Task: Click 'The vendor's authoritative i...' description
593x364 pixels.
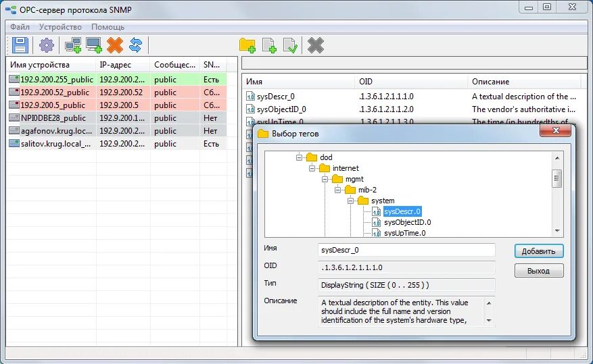Action: tap(524, 109)
